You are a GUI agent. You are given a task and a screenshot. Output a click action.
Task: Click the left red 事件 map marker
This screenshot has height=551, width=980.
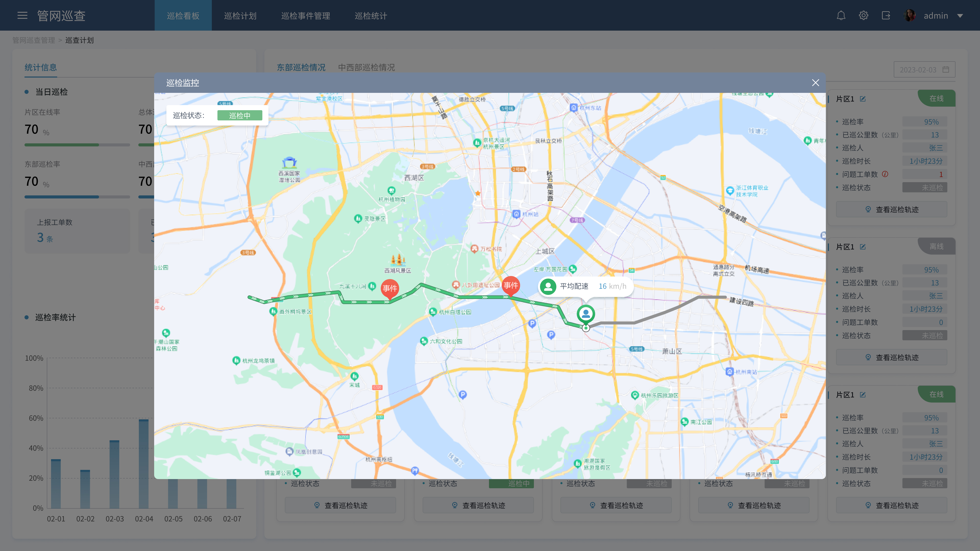coord(389,289)
